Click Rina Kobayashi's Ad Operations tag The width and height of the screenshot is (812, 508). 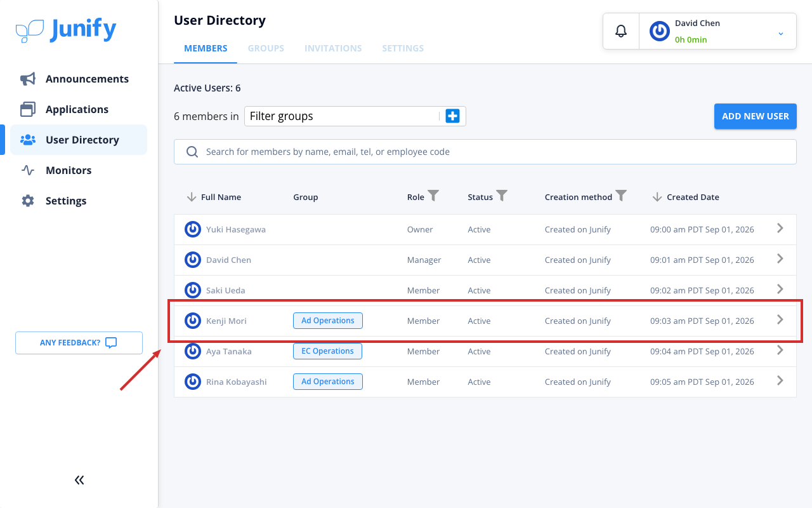pos(328,382)
